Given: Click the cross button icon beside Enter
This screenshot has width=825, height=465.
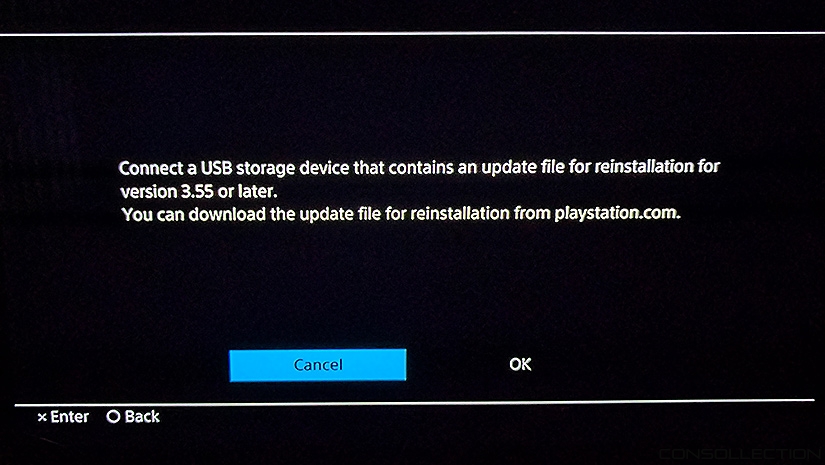Looking at the screenshot, I should coord(42,418).
